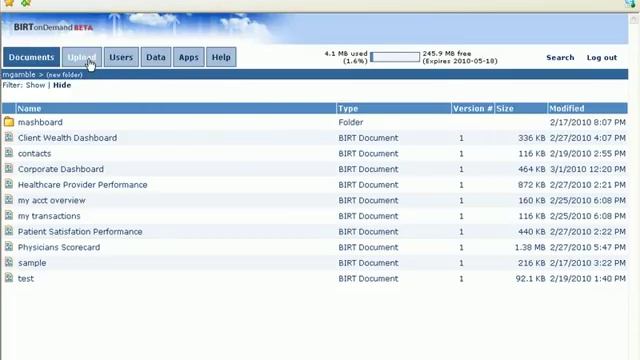This screenshot has width=640, height=360.
Task: Click the Folder type cell
Action: [351, 122]
